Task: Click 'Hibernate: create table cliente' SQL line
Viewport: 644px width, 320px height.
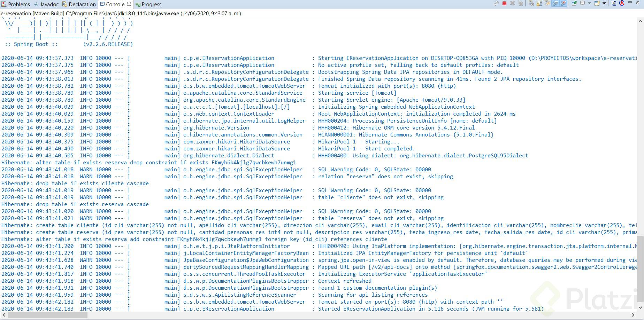Action: pyautogui.click(x=319, y=225)
